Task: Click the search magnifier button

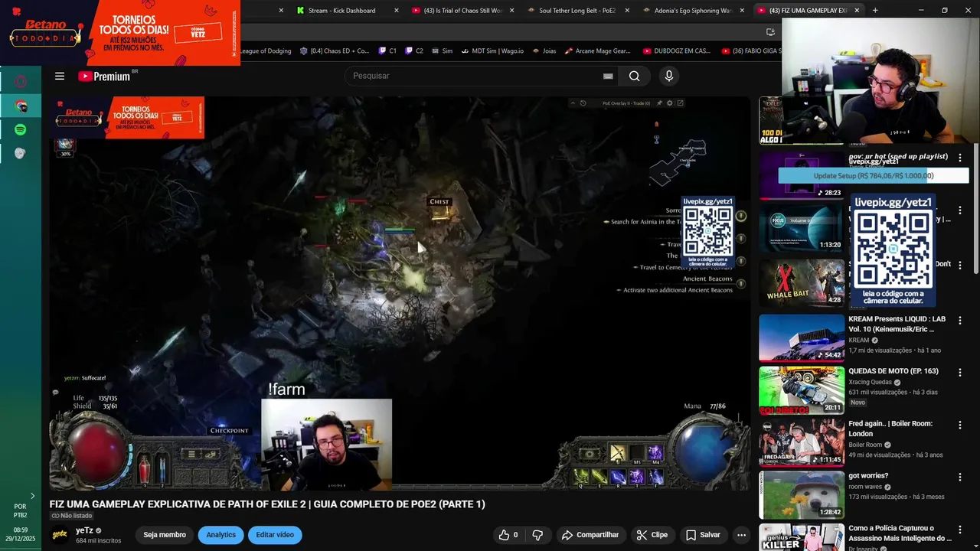Action: (634, 76)
